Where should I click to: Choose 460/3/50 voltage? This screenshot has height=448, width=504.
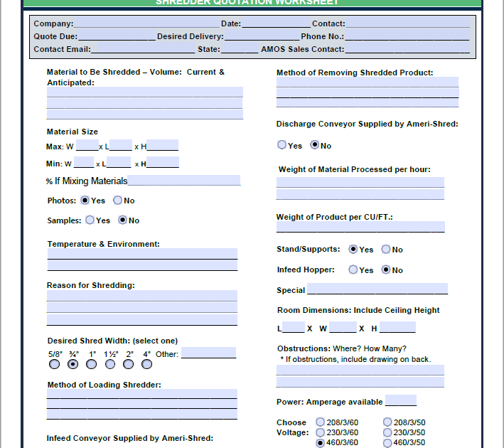point(387,443)
